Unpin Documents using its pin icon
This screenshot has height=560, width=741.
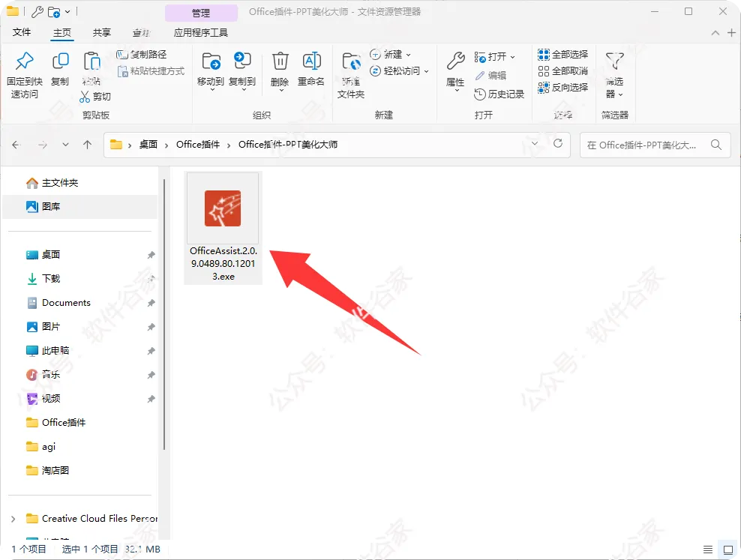[x=151, y=303]
